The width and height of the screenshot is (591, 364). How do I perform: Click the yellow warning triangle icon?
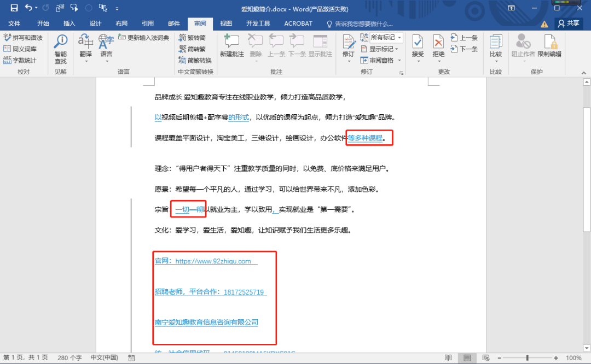pos(544,24)
